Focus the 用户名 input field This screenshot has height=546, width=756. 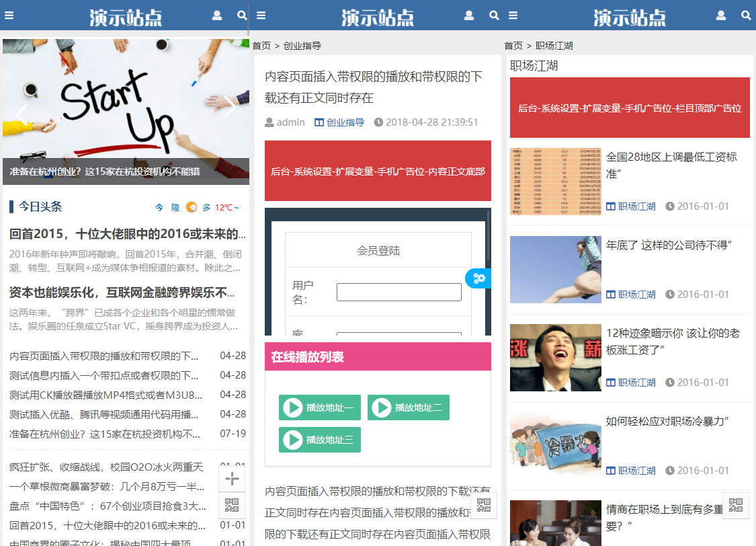pos(398,292)
